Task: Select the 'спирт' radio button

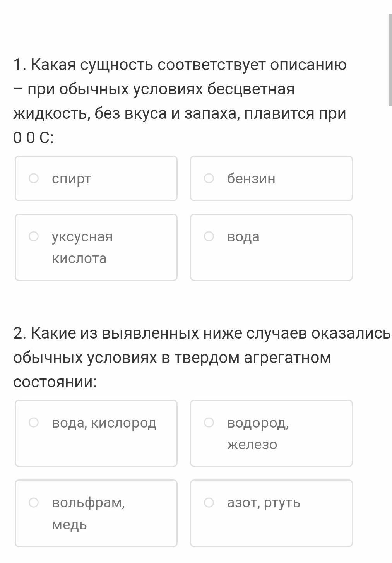Action: pos(34,178)
